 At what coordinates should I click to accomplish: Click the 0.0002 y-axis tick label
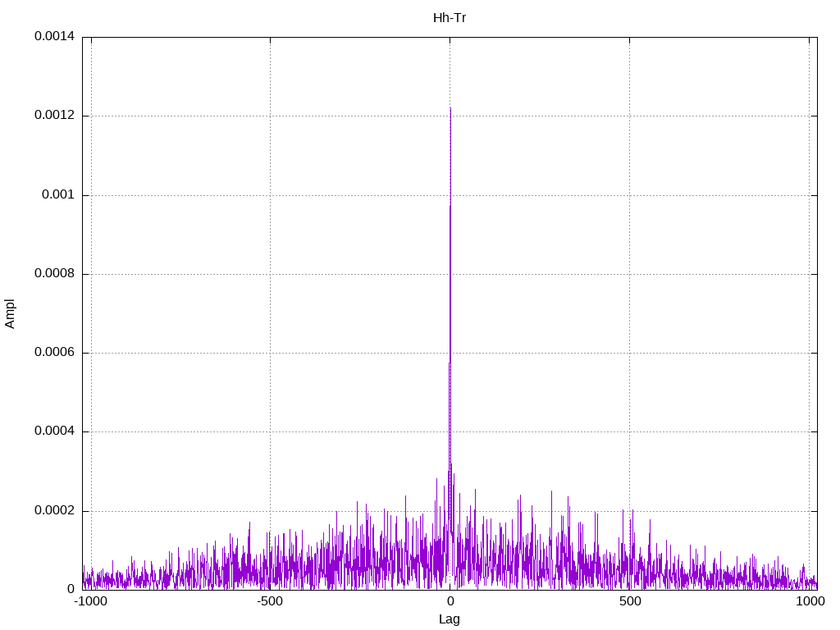[55, 510]
